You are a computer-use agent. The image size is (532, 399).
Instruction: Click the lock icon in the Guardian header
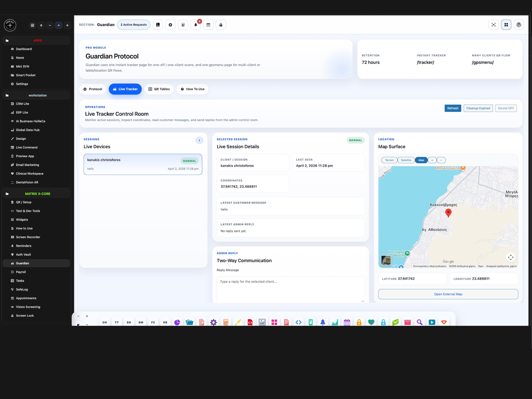point(220,25)
